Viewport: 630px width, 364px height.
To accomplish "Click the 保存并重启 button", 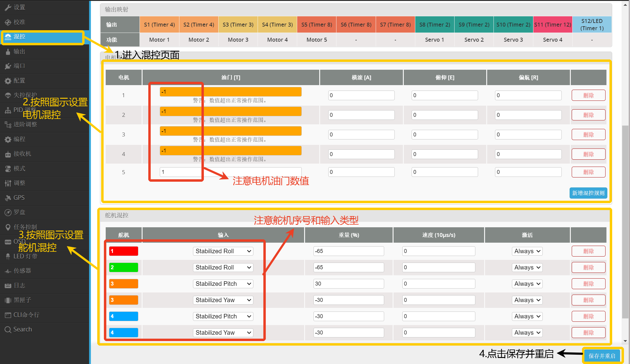I will [602, 356].
